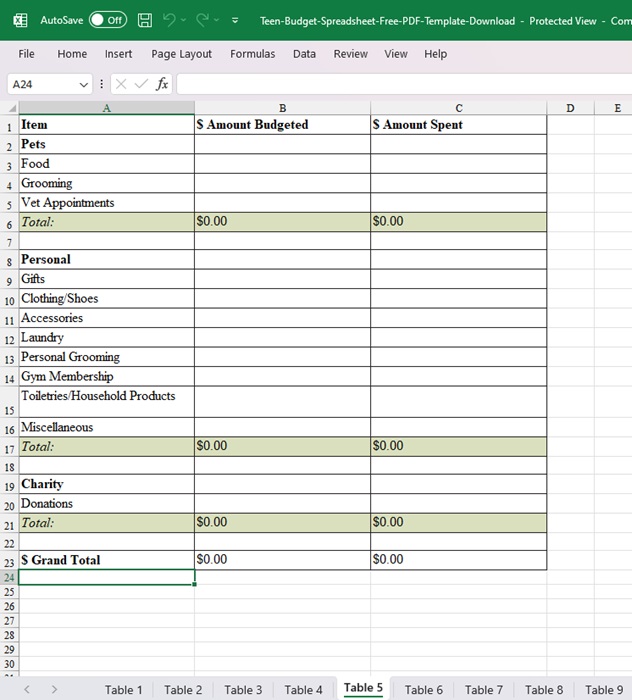Screen dimensions: 632x700
Task: Open the Help tab
Action: (x=435, y=54)
